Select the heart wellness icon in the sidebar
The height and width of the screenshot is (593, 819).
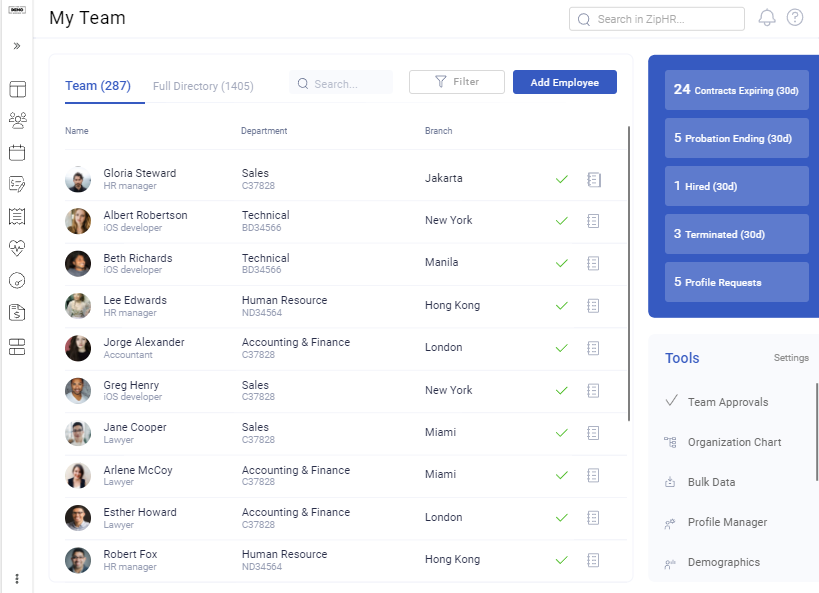coord(16,248)
